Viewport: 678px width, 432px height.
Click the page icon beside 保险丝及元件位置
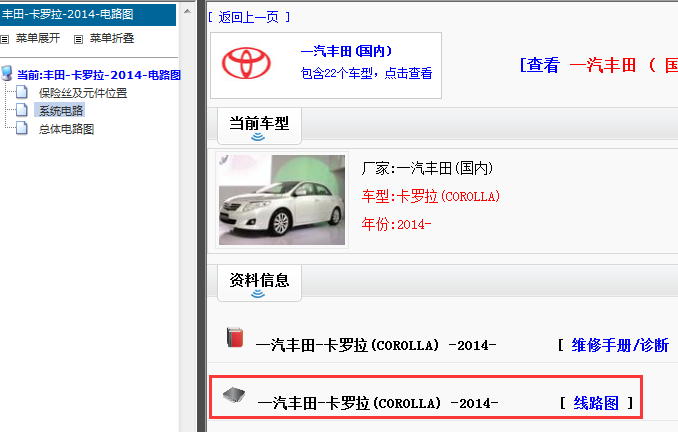click(x=22, y=92)
